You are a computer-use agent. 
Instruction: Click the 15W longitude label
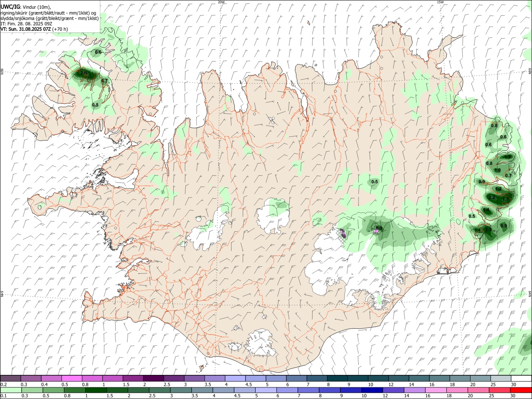[x=440, y=2]
